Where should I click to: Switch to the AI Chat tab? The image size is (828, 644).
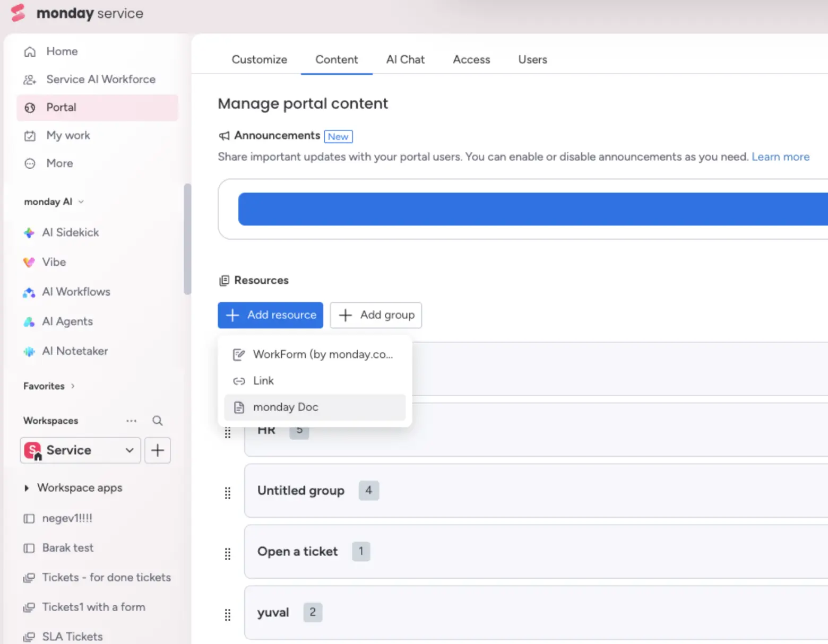406,59
